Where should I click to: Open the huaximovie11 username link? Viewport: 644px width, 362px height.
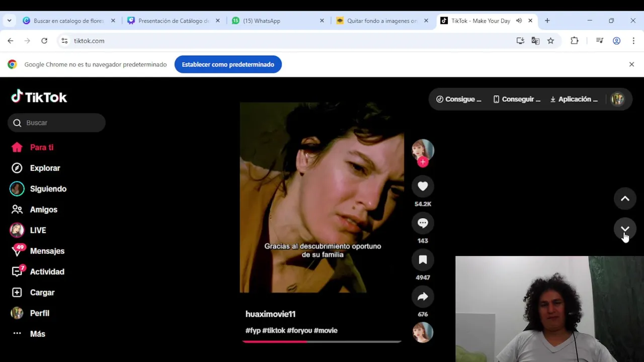tap(270, 314)
